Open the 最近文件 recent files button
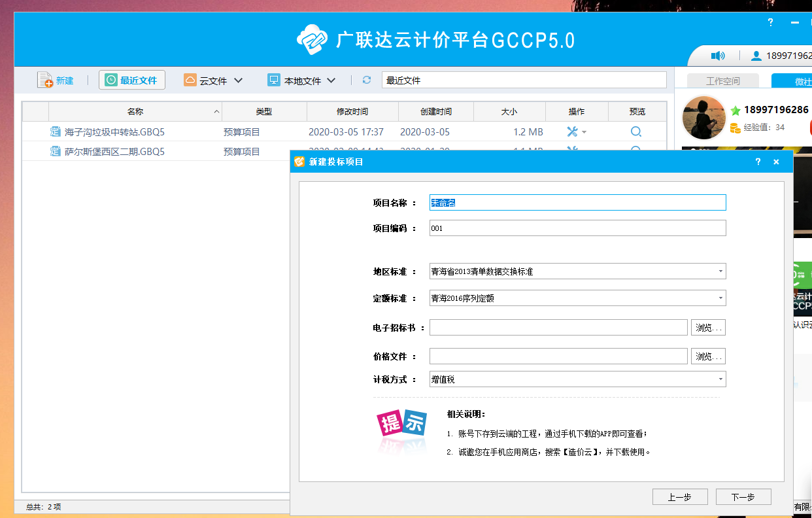The height and width of the screenshot is (518, 812). pos(132,80)
